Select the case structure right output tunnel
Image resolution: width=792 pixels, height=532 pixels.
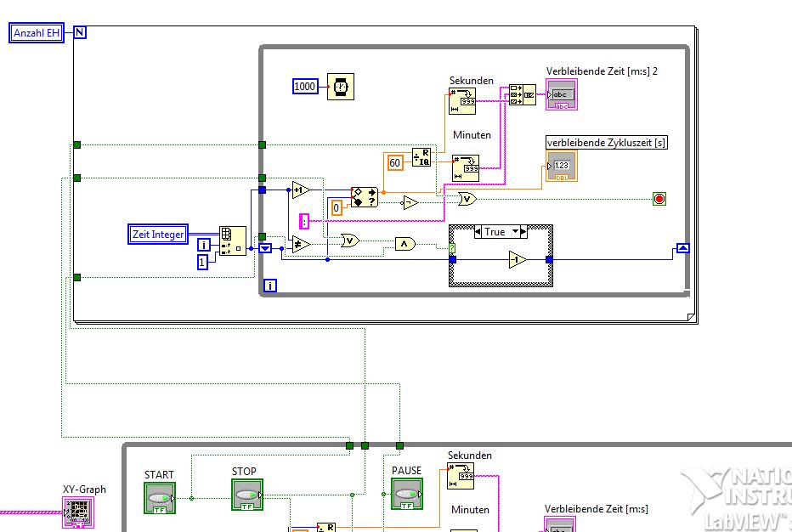pos(549,260)
